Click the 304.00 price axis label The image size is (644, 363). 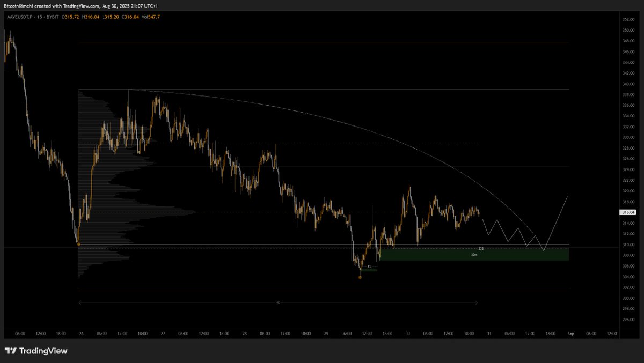pyautogui.click(x=628, y=277)
